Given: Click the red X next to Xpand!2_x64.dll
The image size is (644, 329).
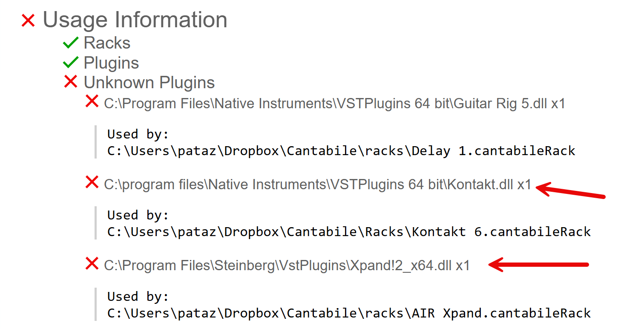Looking at the screenshot, I should coord(92,263).
